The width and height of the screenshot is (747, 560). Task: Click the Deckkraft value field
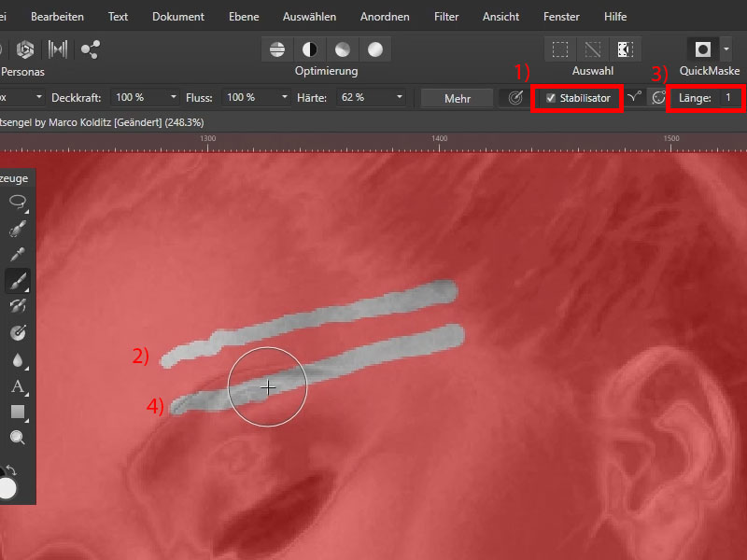click(138, 98)
